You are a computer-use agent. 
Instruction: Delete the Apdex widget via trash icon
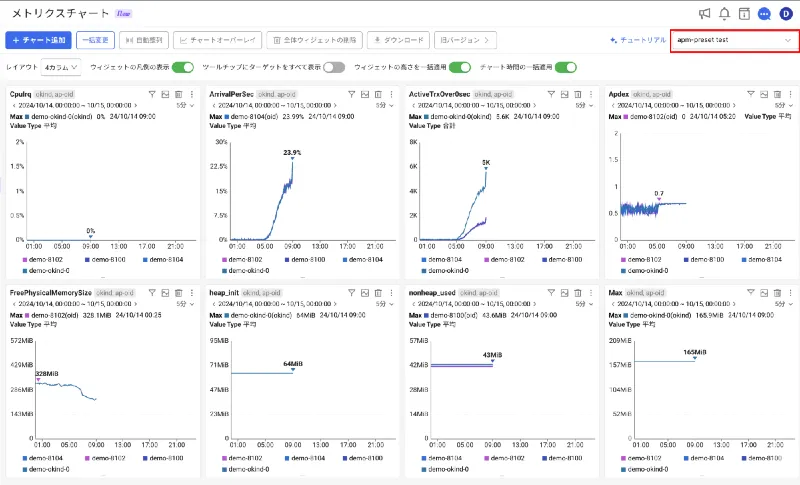[x=777, y=94]
